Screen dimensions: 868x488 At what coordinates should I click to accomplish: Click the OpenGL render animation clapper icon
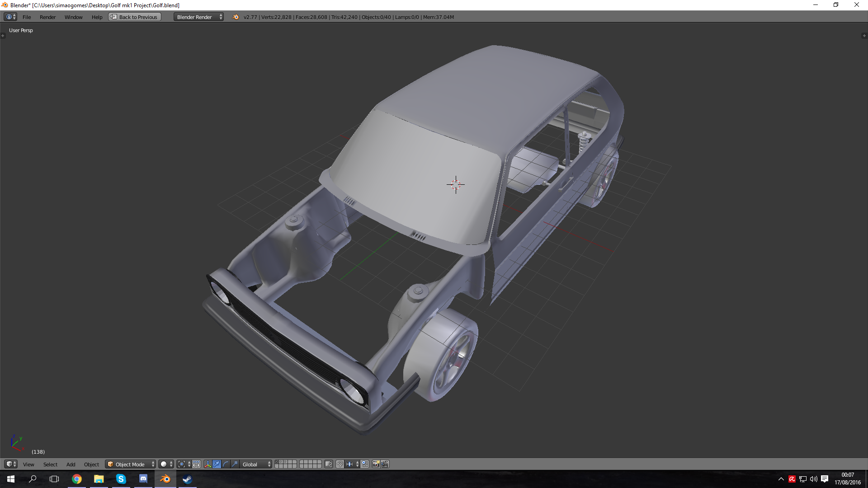385,464
